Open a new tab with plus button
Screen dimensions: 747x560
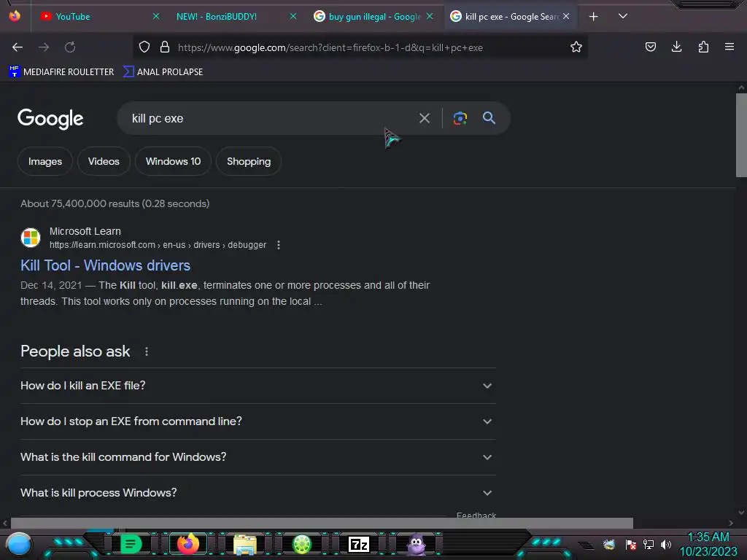click(594, 17)
